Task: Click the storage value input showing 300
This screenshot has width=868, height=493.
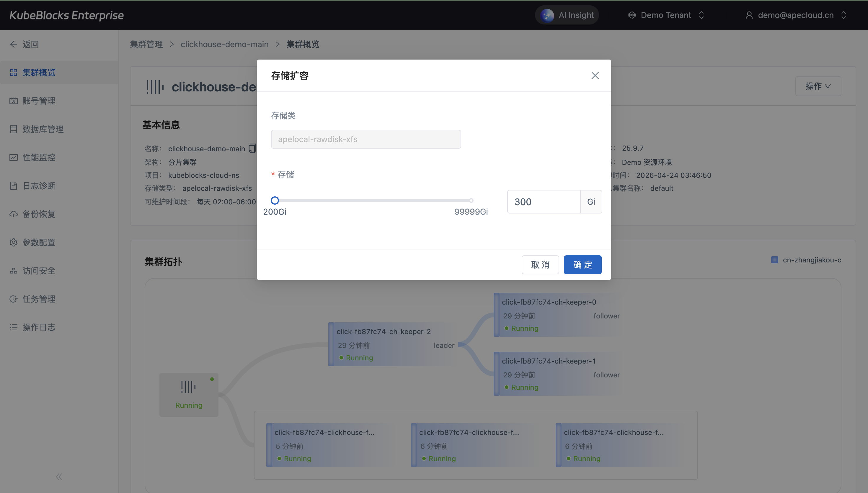Action: pyautogui.click(x=544, y=202)
